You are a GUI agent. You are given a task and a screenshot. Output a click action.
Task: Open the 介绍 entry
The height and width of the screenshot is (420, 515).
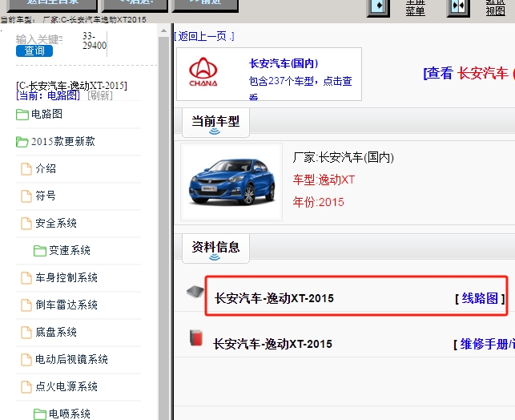46,168
